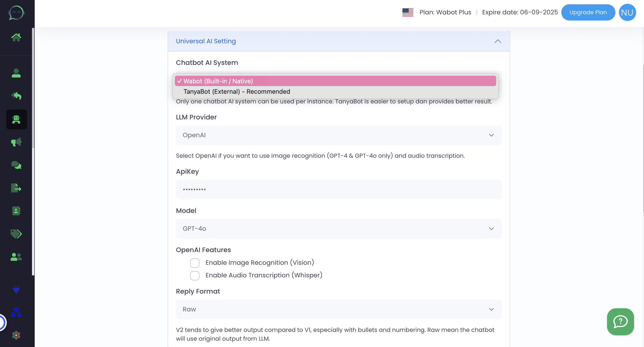Image resolution: width=644 pixels, height=347 pixels.
Task: Open the Home dashboard icon
Action: point(16,37)
